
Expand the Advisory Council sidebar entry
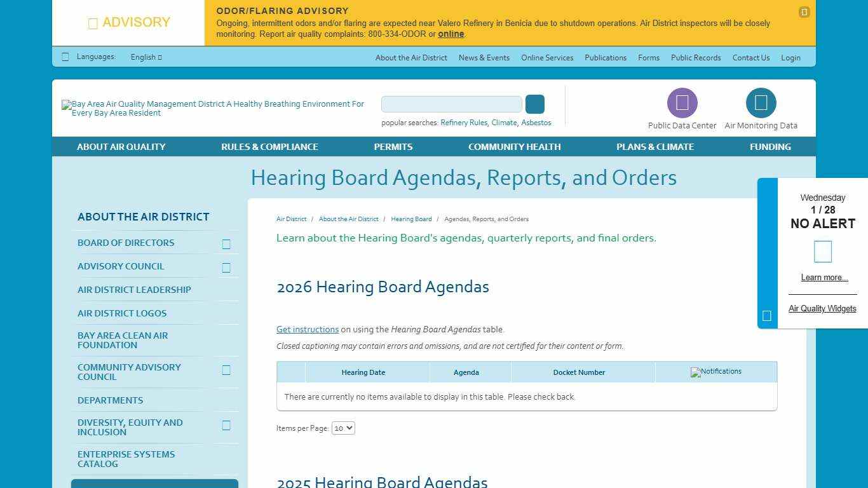[x=227, y=267]
